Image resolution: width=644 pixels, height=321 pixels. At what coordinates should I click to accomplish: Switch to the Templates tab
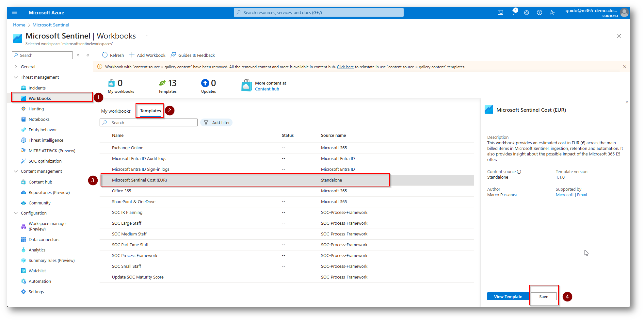(151, 111)
